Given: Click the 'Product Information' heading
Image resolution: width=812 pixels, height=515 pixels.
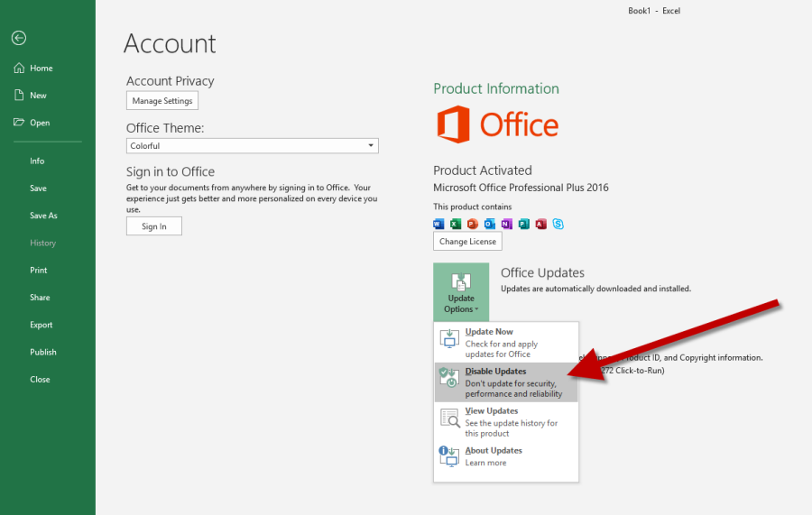Looking at the screenshot, I should coord(496,88).
